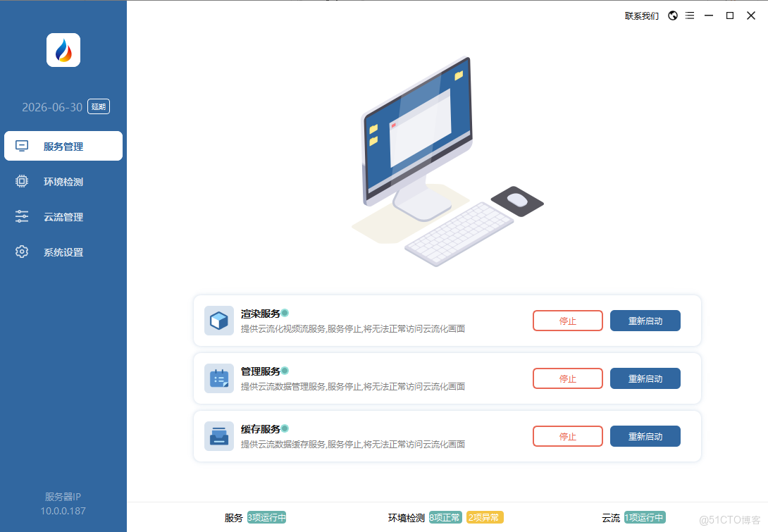768x532 pixels.
Task: Open the hamburger menu near window controls
Action: 689,15
